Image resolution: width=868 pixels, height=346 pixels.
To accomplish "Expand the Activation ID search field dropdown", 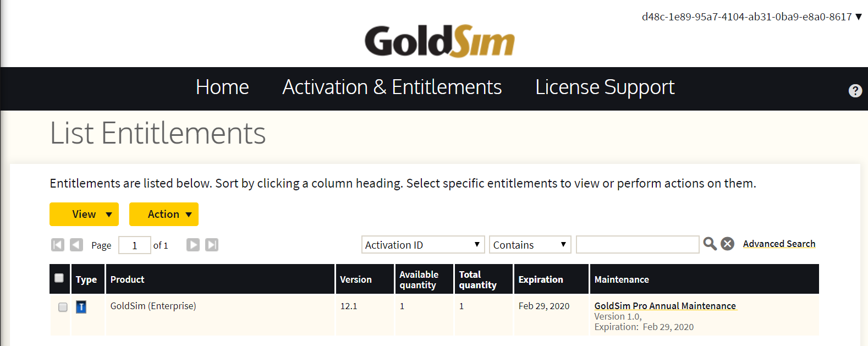I will click(422, 245).
